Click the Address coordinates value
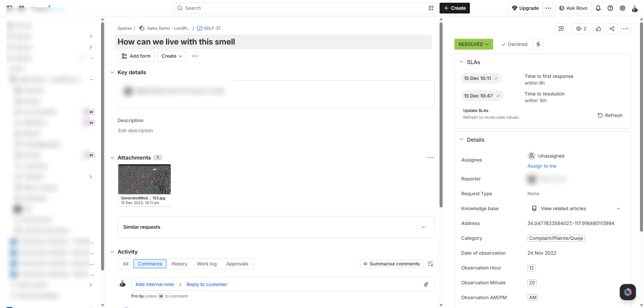This screenshot has height=308, width=644. [571, 223]
